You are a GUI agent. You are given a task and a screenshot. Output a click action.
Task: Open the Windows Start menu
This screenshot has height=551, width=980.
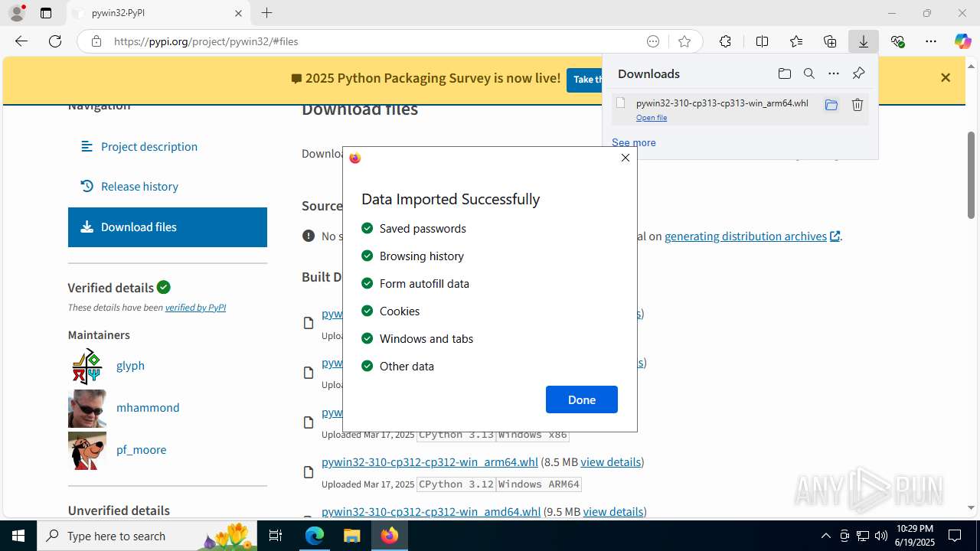tap(18, 536)
